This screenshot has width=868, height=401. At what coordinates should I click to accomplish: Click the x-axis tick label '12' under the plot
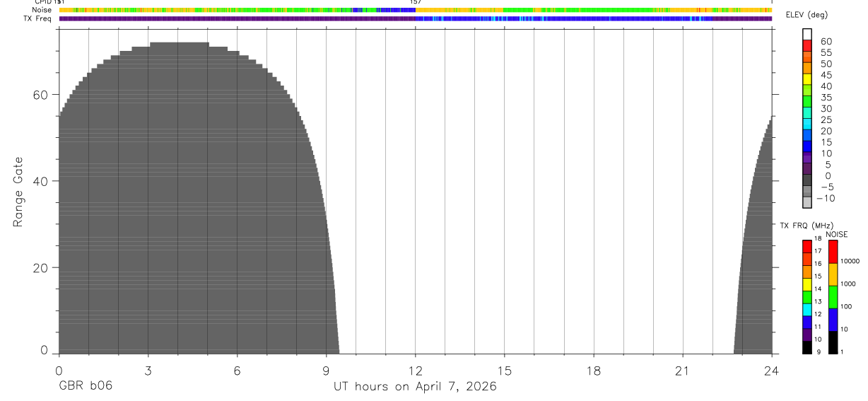[x=416, y=371]
